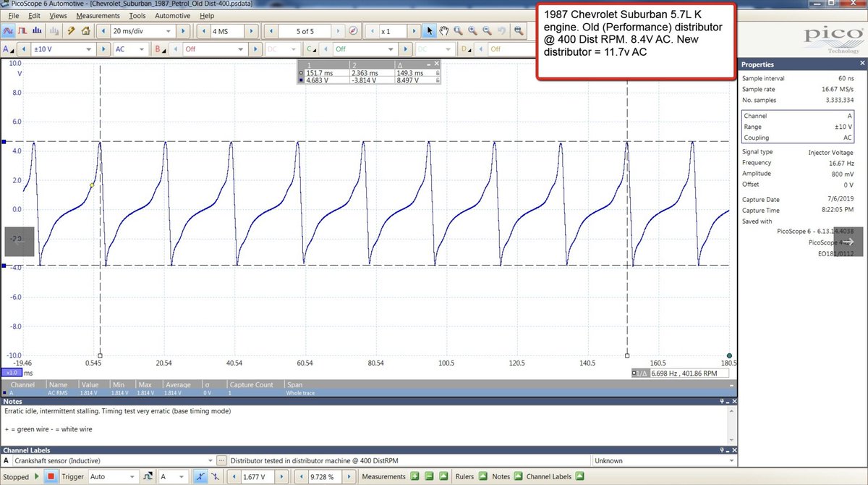Select the upper voltage ruler handle
This screenshot has height=485, width=868.
(x=4, y=142)
